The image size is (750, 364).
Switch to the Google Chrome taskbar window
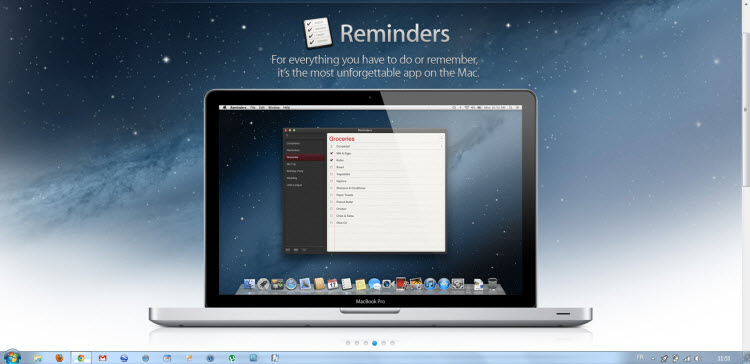[81, 358]
